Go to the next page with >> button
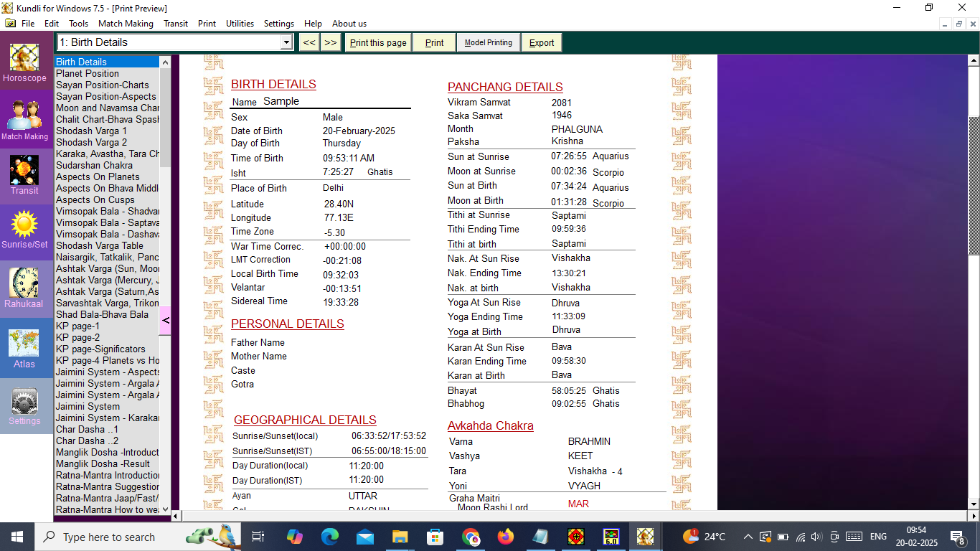 tap(330, 42)
